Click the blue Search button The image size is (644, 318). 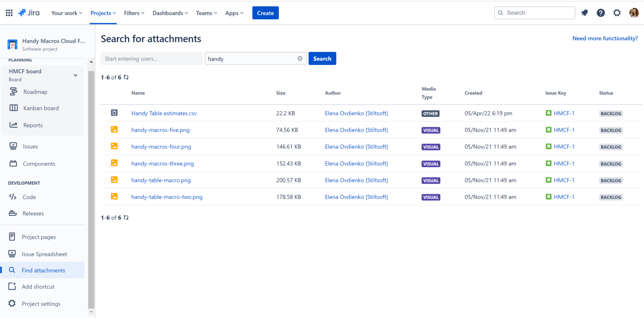tap(322, 58)
